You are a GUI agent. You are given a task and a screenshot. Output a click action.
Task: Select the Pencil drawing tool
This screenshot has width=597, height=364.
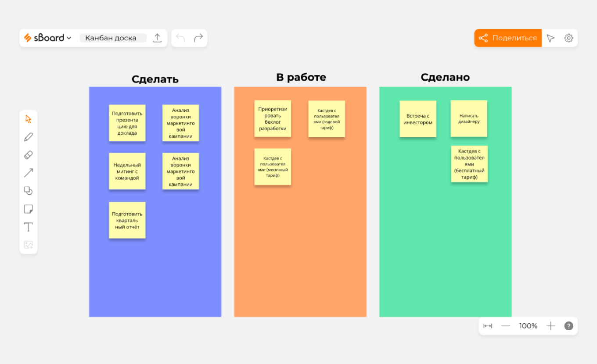28,137
